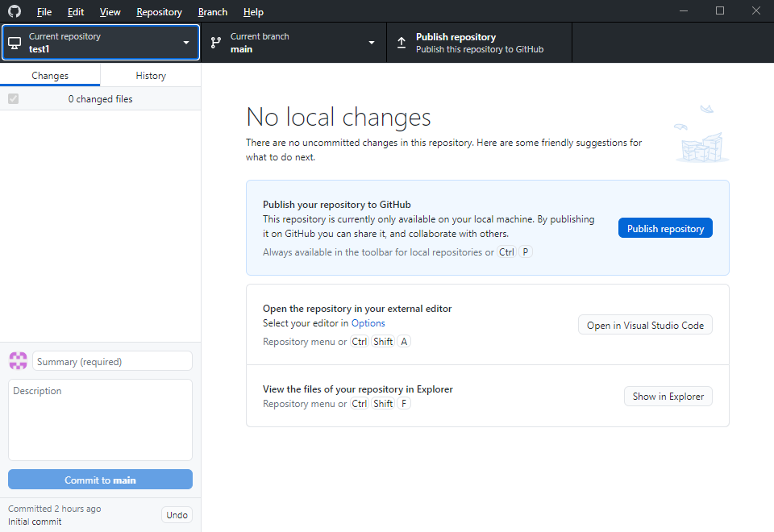Click the user avatar next to Summary field
The height and width of the screenshot is (532, 774).
click(18, 361)
